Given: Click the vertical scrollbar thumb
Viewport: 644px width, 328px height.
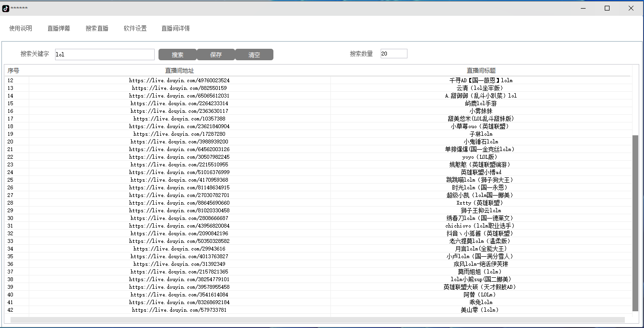Looking at the screenshot, I should tap(635, 222).
